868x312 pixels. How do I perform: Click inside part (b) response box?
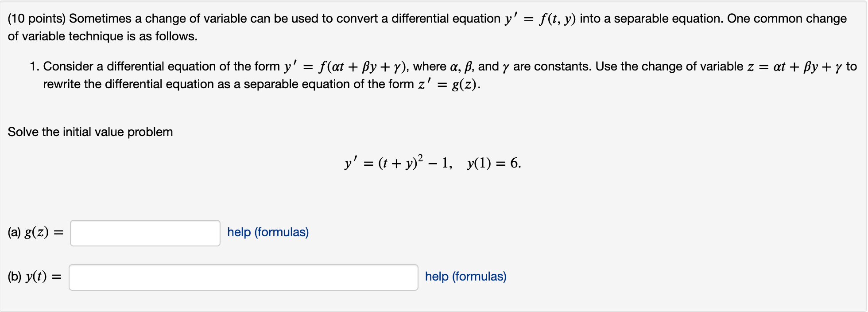point(243,277)
